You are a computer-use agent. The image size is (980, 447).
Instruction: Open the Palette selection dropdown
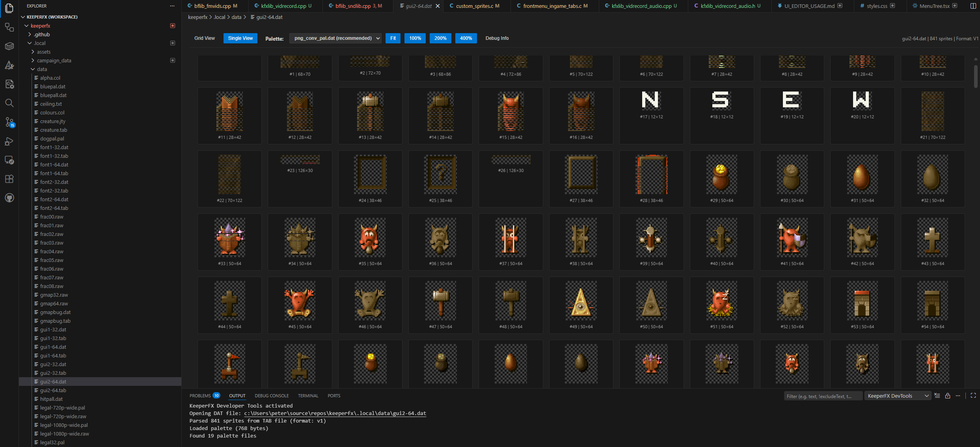click(335, 38)
